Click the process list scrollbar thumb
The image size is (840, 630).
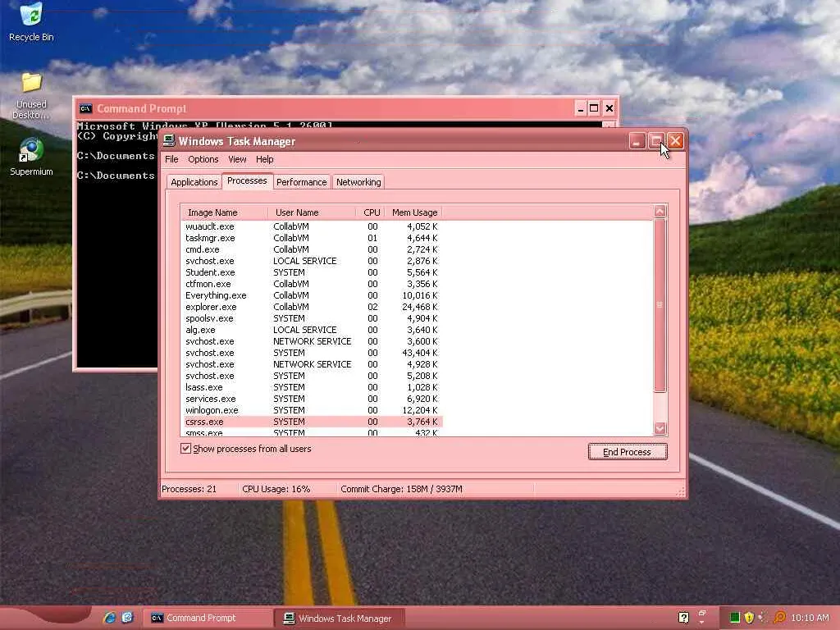pyautogui.click(x=660, y=305)
